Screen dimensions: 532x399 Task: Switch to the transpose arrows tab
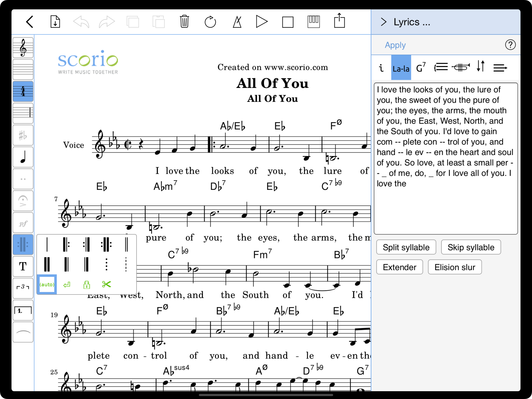click(x=481, y=66)
